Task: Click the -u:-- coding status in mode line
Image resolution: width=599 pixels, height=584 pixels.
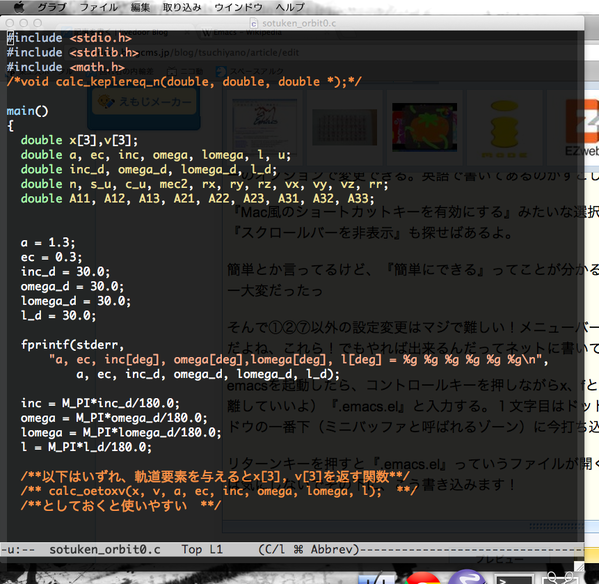Action: tap(18, 549)
